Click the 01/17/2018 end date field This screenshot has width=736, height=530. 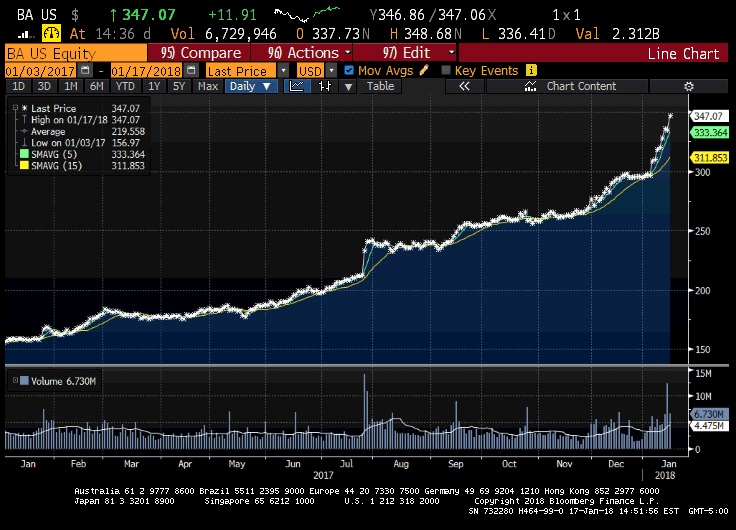pyautogui.click(x=146, y=71)
